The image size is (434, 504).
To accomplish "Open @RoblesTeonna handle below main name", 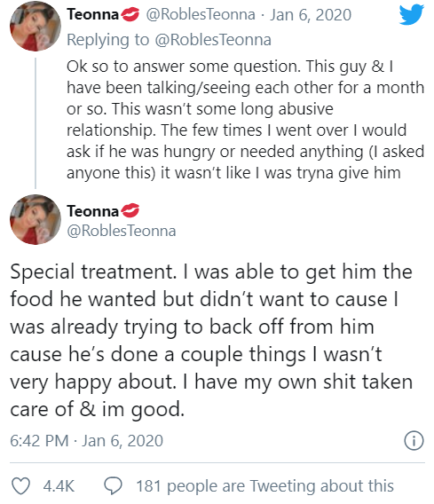I will pyautogui.click(x=122, y=231).
